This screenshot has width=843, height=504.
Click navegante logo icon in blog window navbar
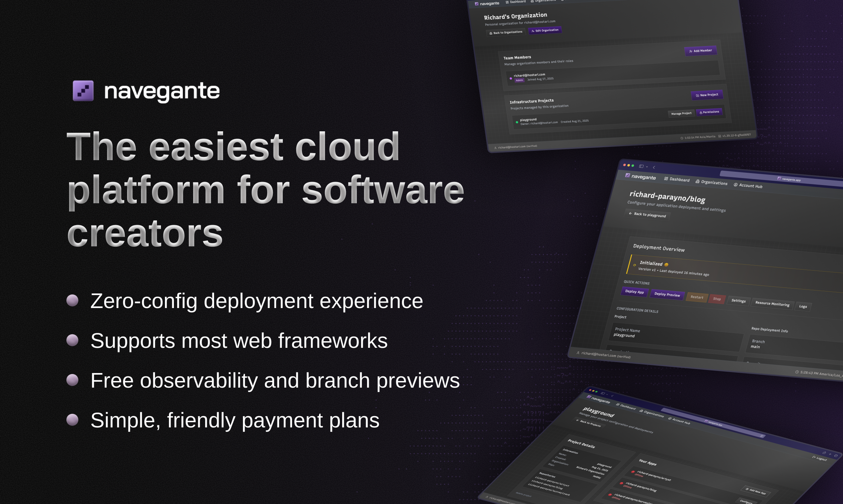(628, 175)
